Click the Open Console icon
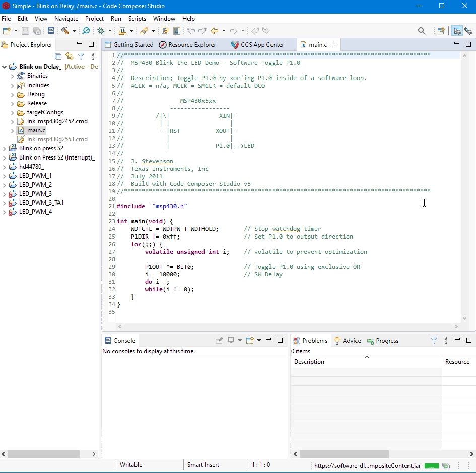Screen dimensions: 476x473 [x=250, y=340]
